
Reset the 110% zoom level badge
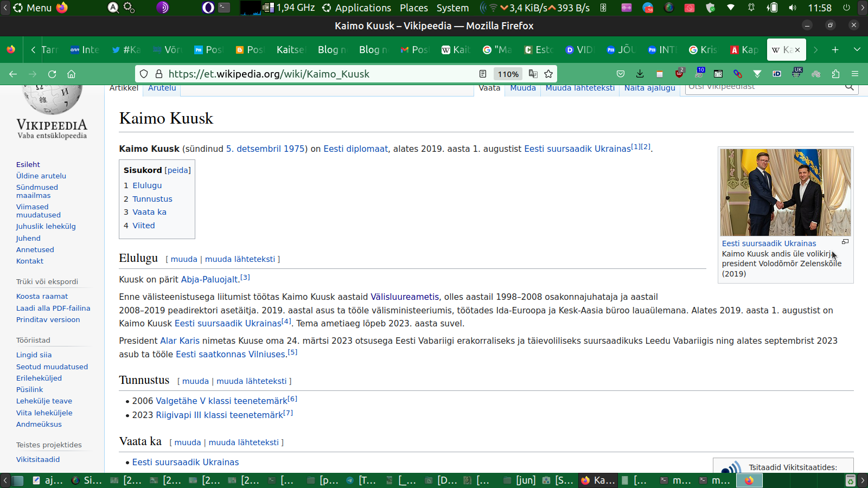point(508,74)
